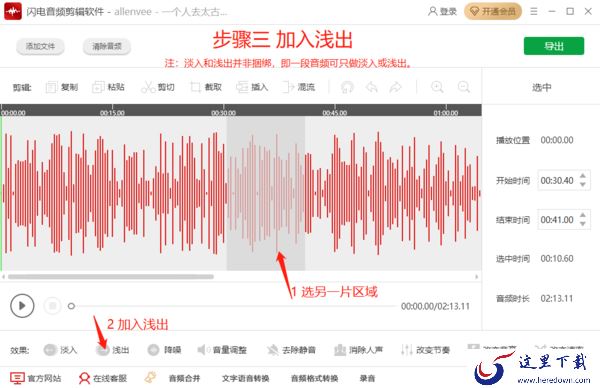Viewport: 600px width, 388px height.
Task: Open Official Website (官方网站) link
Action: (36, 378)
